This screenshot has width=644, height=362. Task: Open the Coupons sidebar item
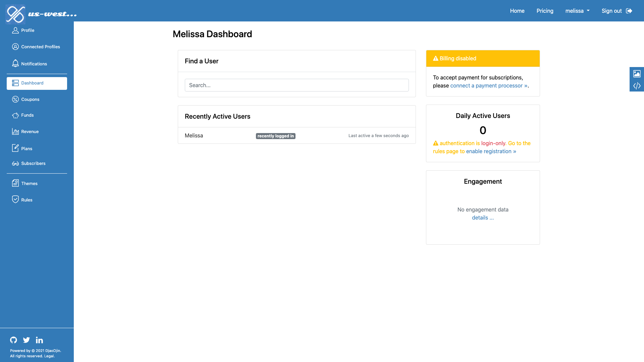[37, 100]
